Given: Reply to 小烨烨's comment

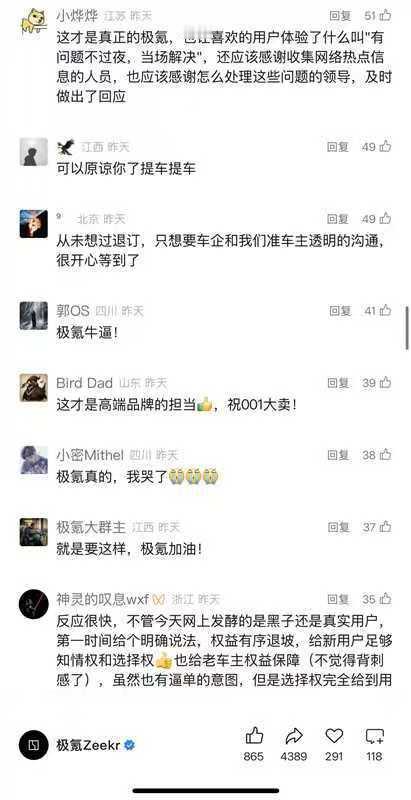Looking at the screenshot, I should coord(340,16).
